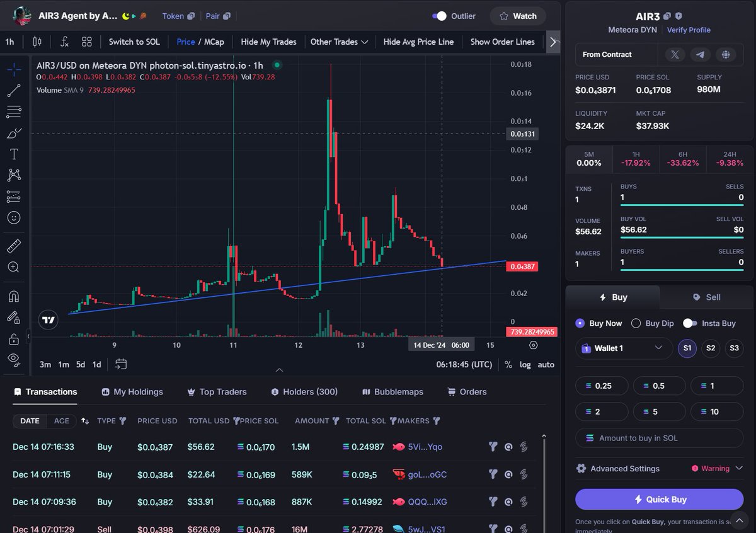Lock all drawing tools
The width and height of the screenshot is (756, 533).
tap(14, 339)
